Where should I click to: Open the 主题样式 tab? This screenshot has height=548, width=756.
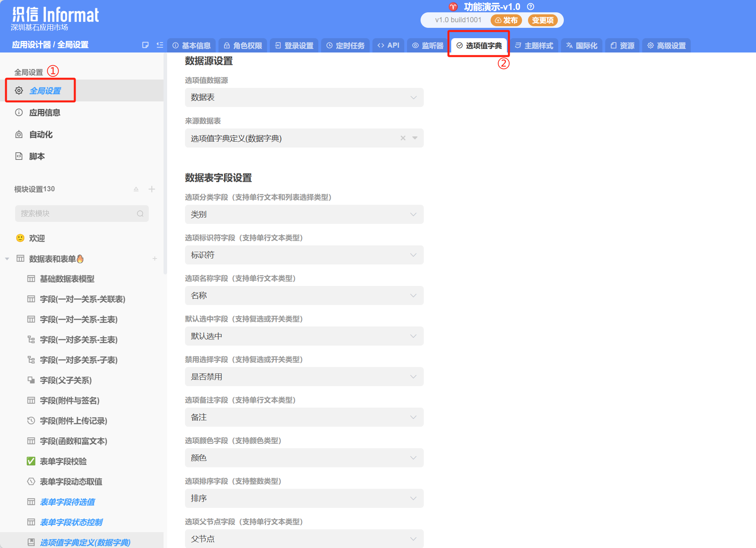pyautogui.click(x=534, y=46)
